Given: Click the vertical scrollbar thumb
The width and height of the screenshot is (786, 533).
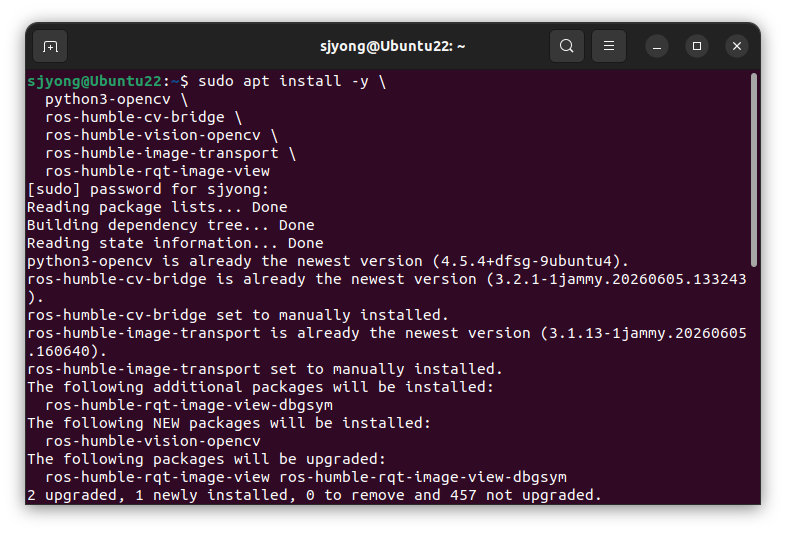Looking at the screenshot, I should click(x=753, y=169).
